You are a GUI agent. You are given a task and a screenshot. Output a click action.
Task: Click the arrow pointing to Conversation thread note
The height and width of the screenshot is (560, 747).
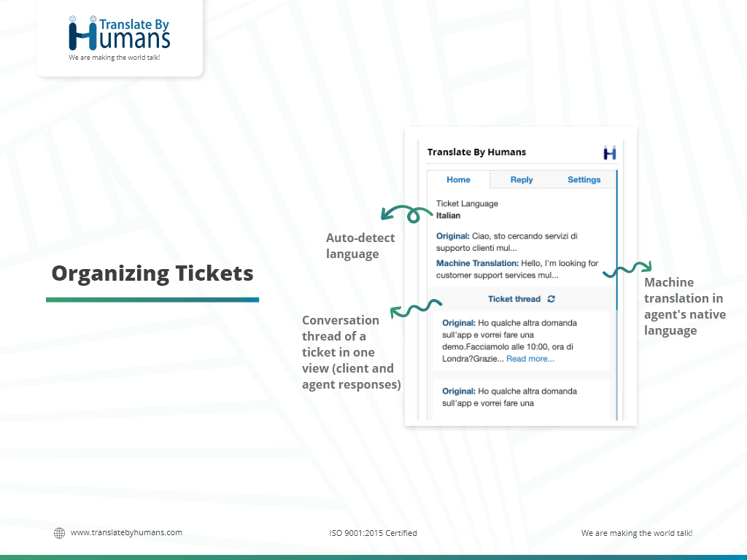(x=417, y=310)
